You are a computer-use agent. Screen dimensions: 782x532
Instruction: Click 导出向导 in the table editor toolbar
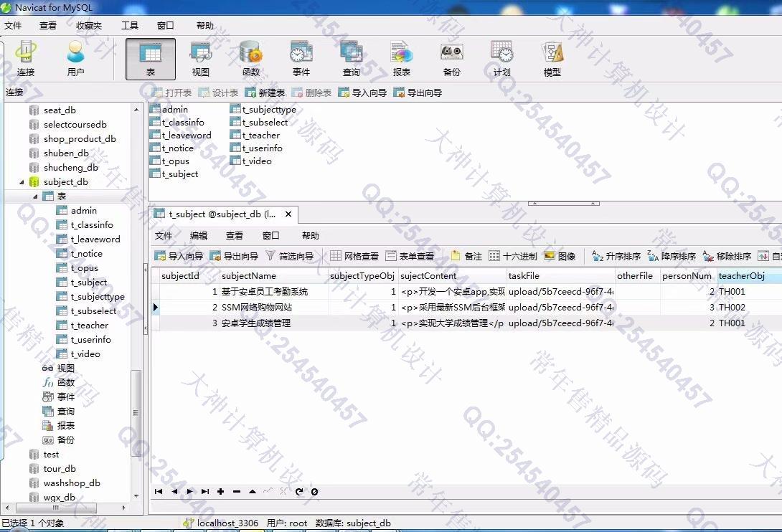click(x=234, y=256)
